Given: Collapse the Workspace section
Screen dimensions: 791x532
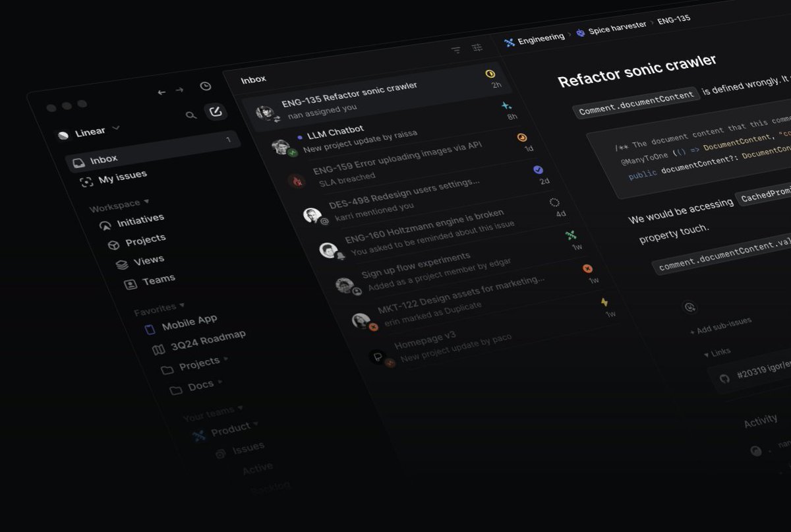Looking at the screenshot, I should click(119, 205).
